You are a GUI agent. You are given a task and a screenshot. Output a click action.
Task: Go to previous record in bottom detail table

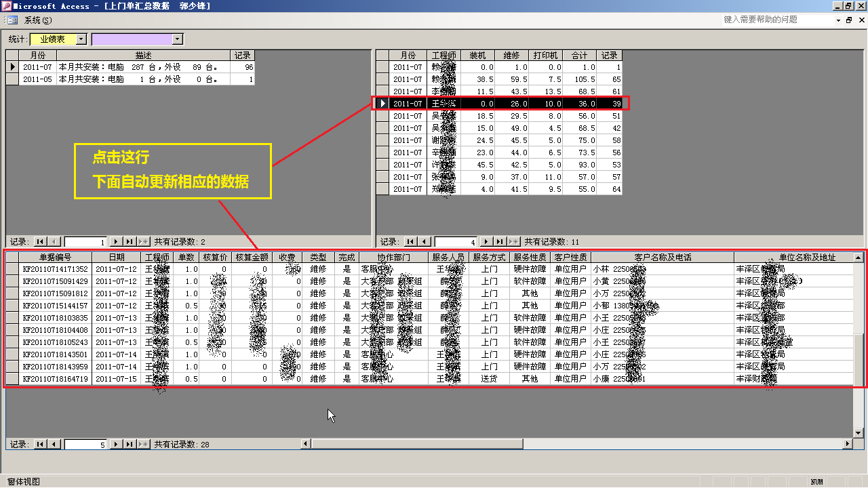coord(55,445)
